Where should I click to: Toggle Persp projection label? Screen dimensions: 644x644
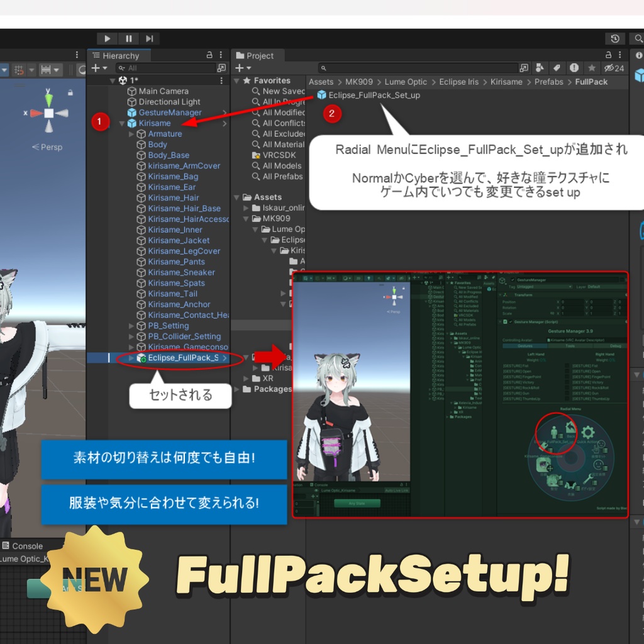point(47,147)
